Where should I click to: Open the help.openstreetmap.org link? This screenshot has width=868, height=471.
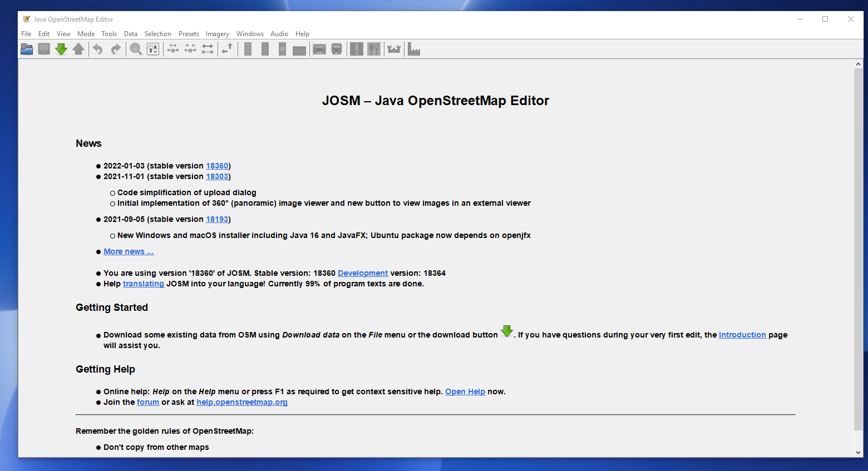[242, 402]
